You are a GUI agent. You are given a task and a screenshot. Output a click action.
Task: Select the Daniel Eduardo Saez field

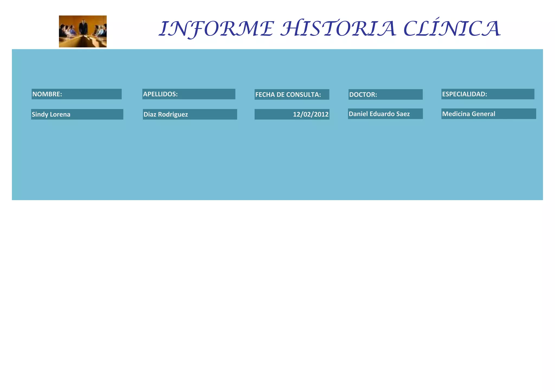pos(385,114)
